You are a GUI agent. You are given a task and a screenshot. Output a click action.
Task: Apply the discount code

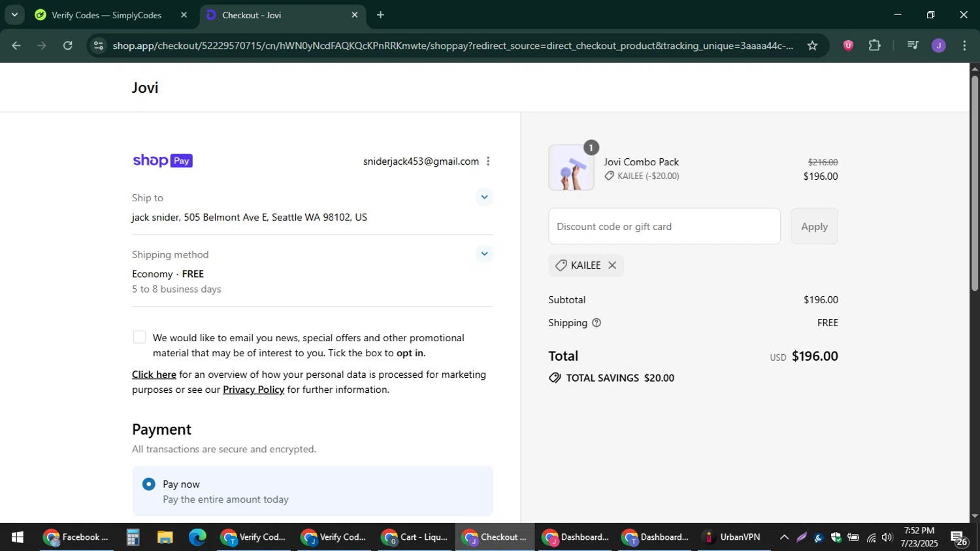coord(814,226)
